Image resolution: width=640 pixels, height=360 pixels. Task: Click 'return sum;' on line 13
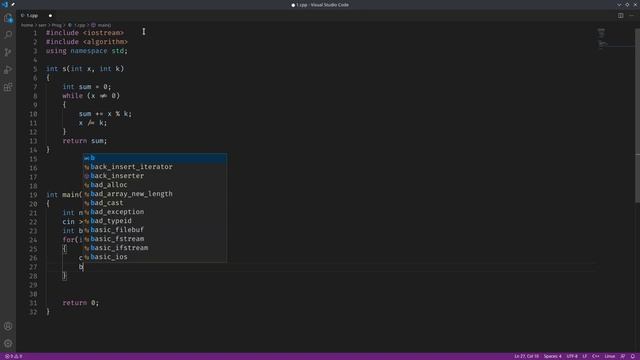point(84,140)
